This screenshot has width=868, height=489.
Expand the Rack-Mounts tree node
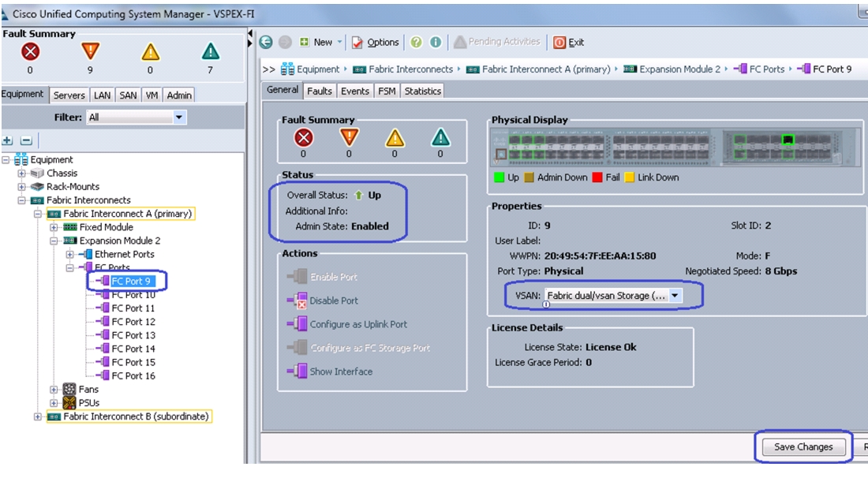click(x=21, y=187)
